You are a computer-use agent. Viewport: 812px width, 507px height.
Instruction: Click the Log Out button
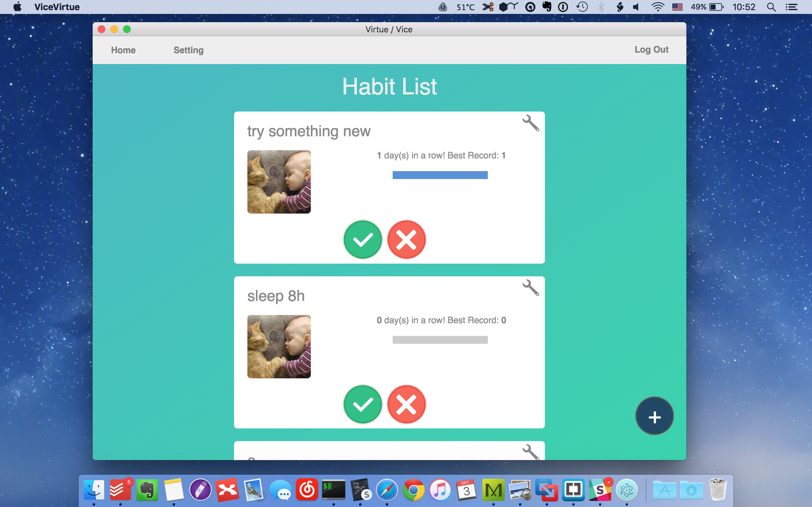pos(651,50)
